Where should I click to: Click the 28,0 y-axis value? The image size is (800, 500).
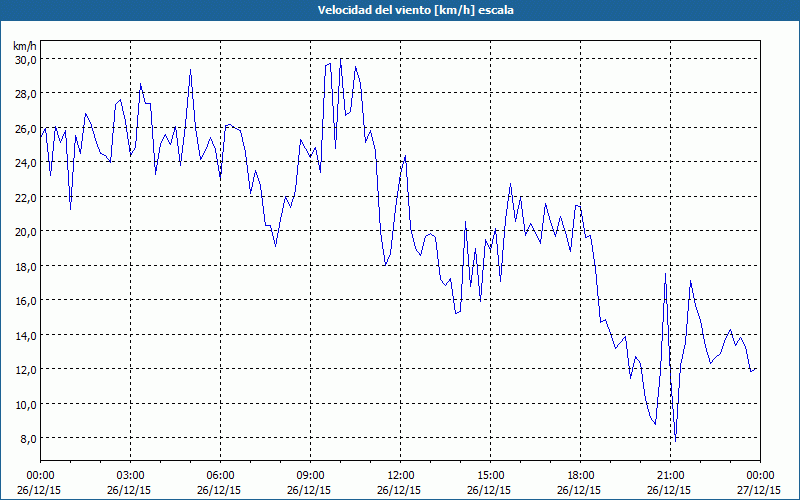click(26, 94)
